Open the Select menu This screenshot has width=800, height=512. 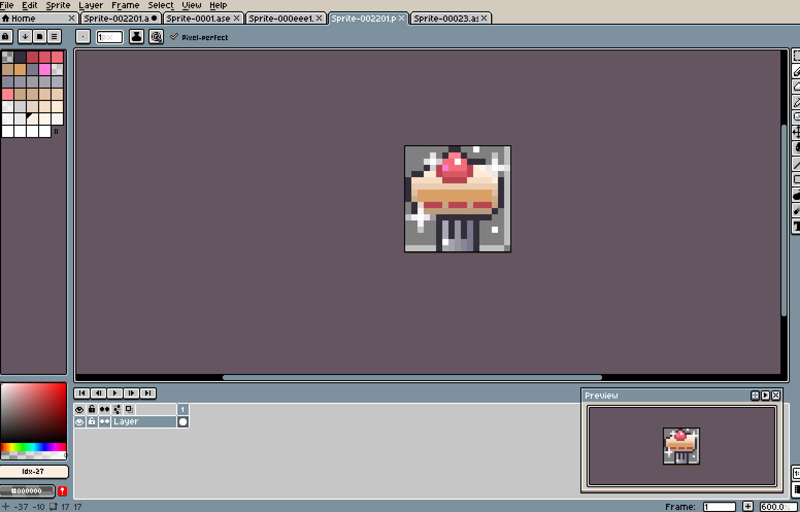(x=161, y=5)
